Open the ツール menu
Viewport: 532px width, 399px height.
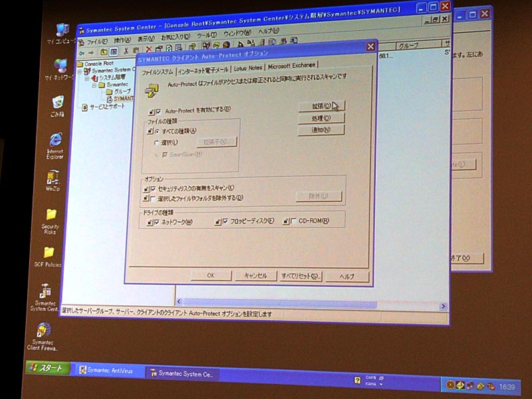(207, 35)
